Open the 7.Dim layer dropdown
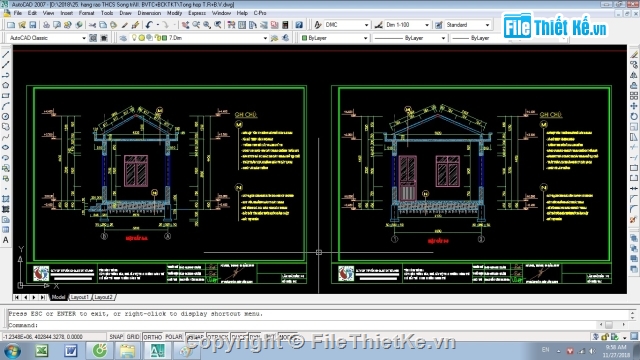 tap(199, 38)
